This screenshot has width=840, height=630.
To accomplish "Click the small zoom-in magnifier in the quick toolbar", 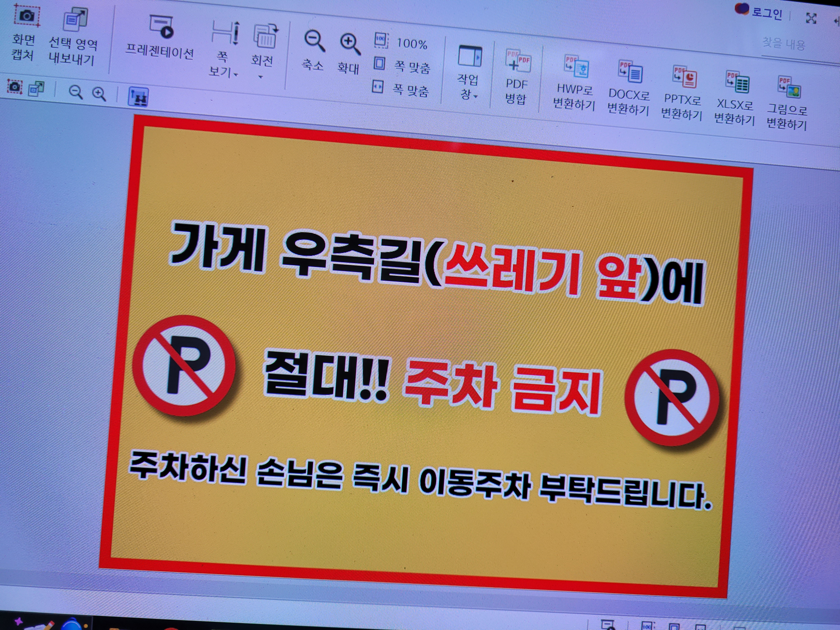I will 99,93.
